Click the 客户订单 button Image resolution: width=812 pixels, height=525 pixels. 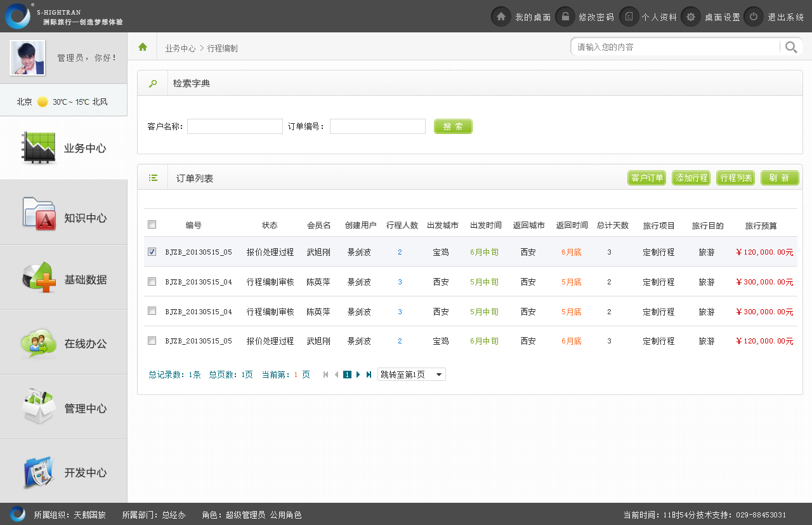point(647,178)
